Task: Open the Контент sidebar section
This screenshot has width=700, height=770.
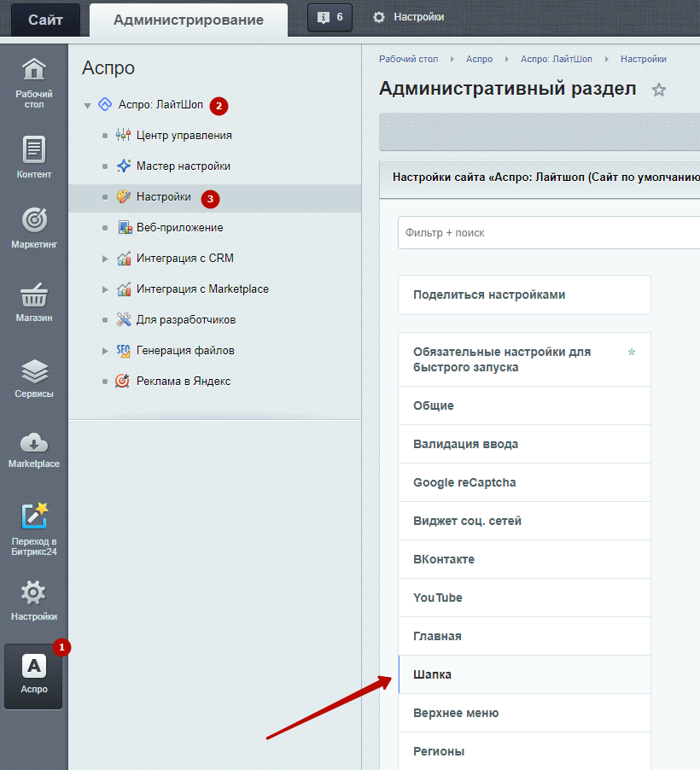Action: point(34,157)
